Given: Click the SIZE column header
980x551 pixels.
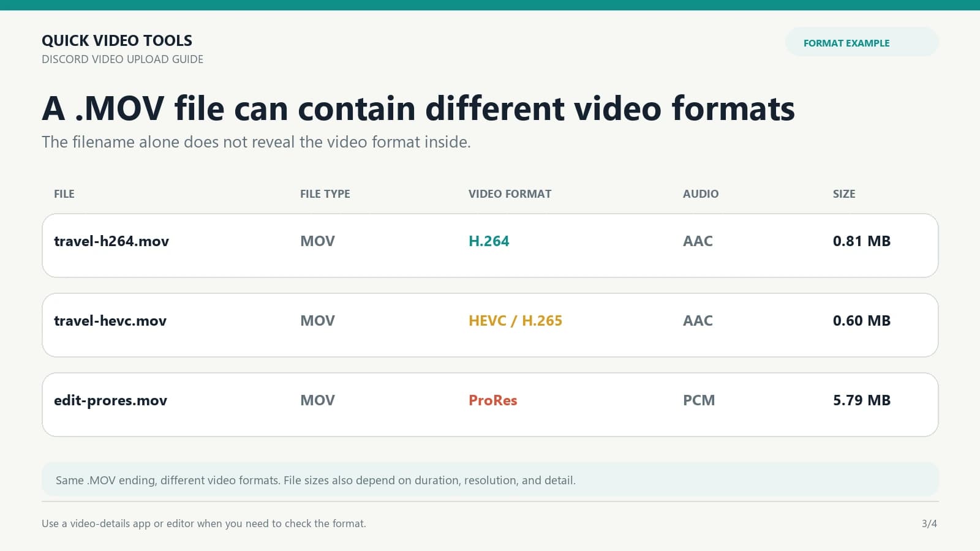Looking at the screenshot, I should tap(844, 194).
